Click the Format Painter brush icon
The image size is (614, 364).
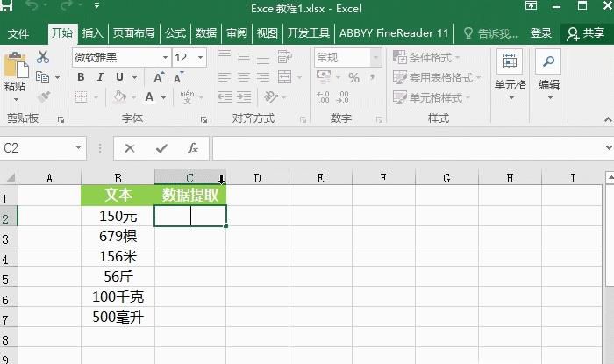pyautogui.click(x=44, y=96)
